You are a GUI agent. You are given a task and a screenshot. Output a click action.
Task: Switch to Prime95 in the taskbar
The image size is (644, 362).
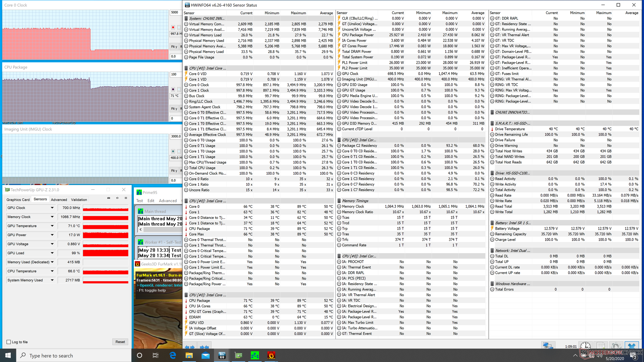point(255,355)
